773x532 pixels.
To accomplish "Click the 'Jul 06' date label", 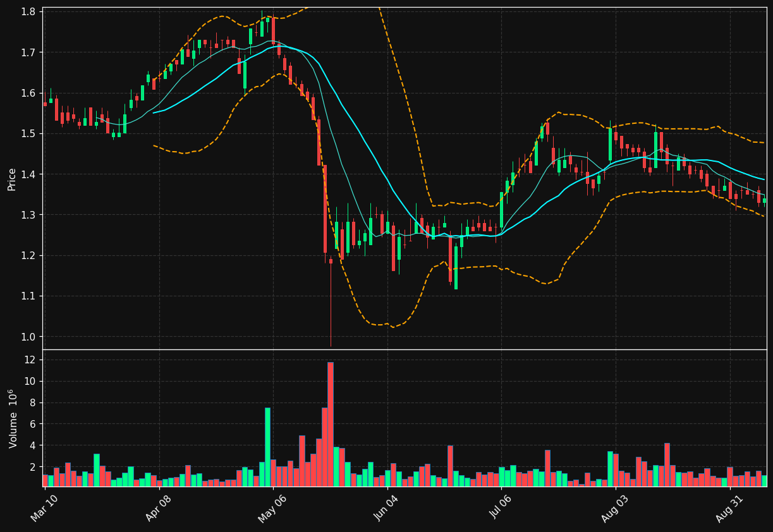I will pyautogui.click(x=502, y=507).
